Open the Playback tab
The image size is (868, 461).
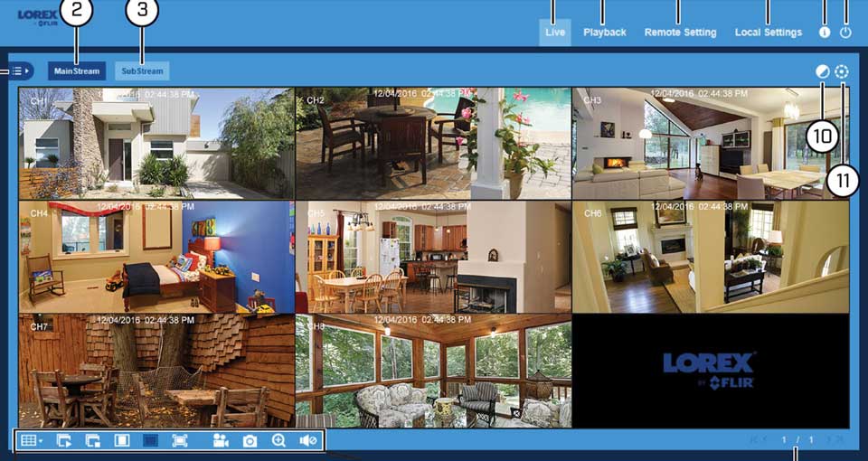pos(604,33)
